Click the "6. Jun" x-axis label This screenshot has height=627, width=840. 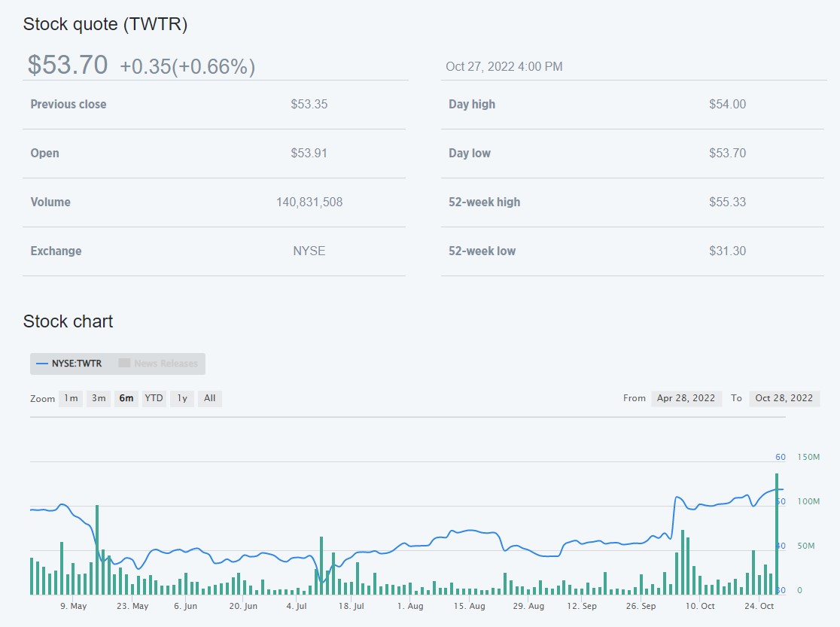(185, 606)
